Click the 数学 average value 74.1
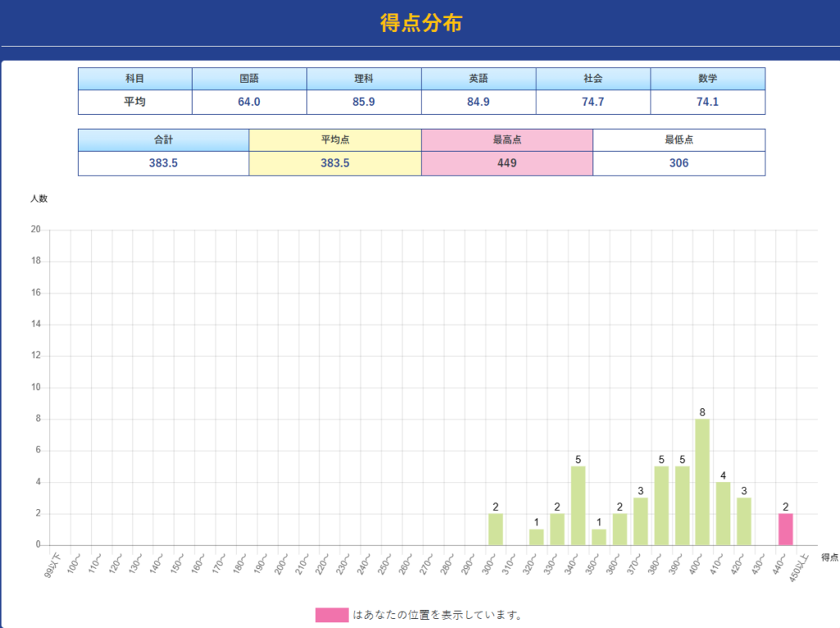The image size is (840, 628). tap(707, 102)
